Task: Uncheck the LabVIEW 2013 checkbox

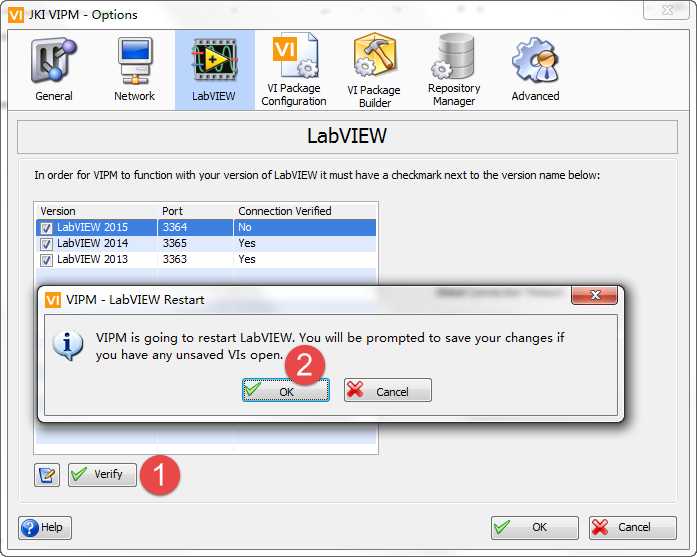Action: click(x=46, y=260)
